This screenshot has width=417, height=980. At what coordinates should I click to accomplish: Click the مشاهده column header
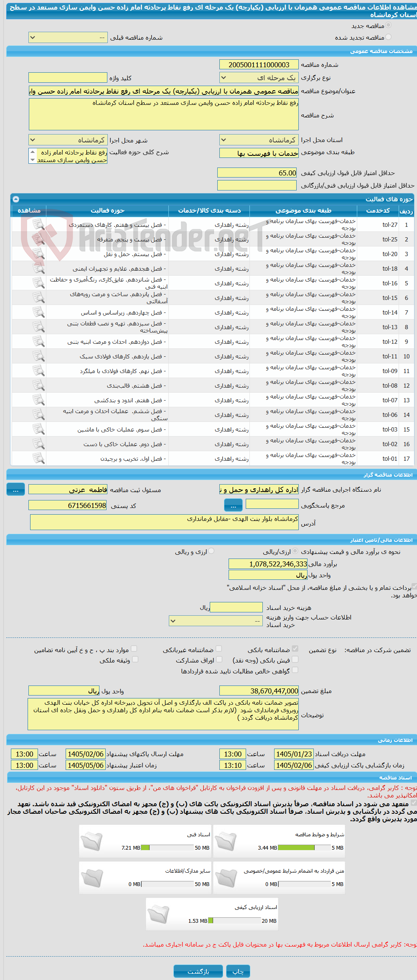pyautogui.click(x=29, y=211)
